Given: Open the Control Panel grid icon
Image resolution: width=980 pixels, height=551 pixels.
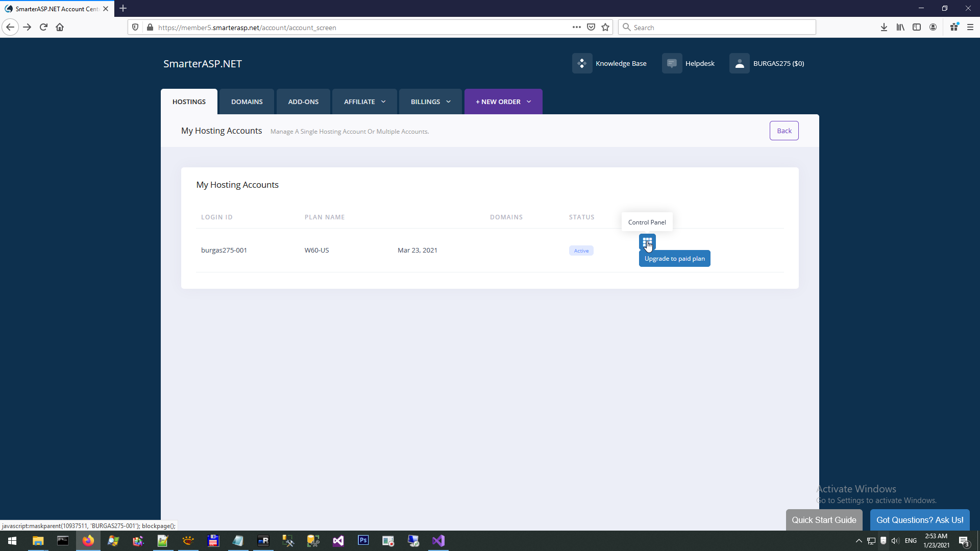Looking at the screenshot, I should coord(647,241).
